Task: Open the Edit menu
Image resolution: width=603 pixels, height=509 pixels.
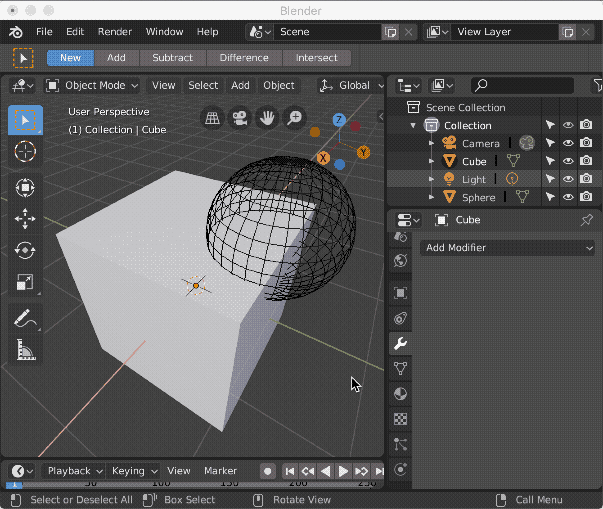Action: pyautogui.click(x=75, y=32)
